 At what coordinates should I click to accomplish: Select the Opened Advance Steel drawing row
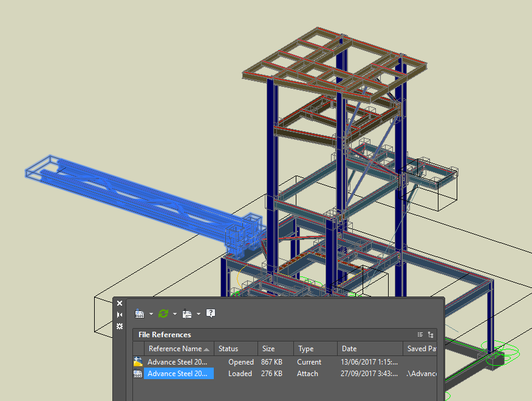179,362
